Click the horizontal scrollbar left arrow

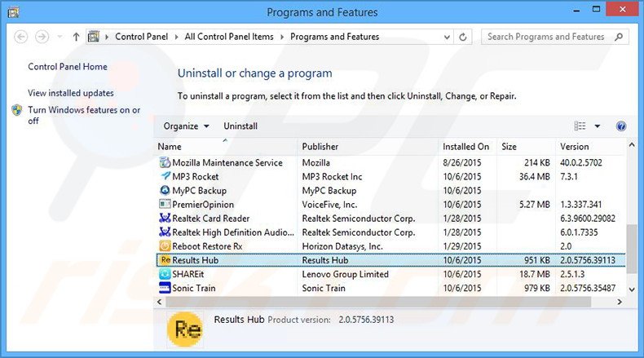[x=160, y=302]
